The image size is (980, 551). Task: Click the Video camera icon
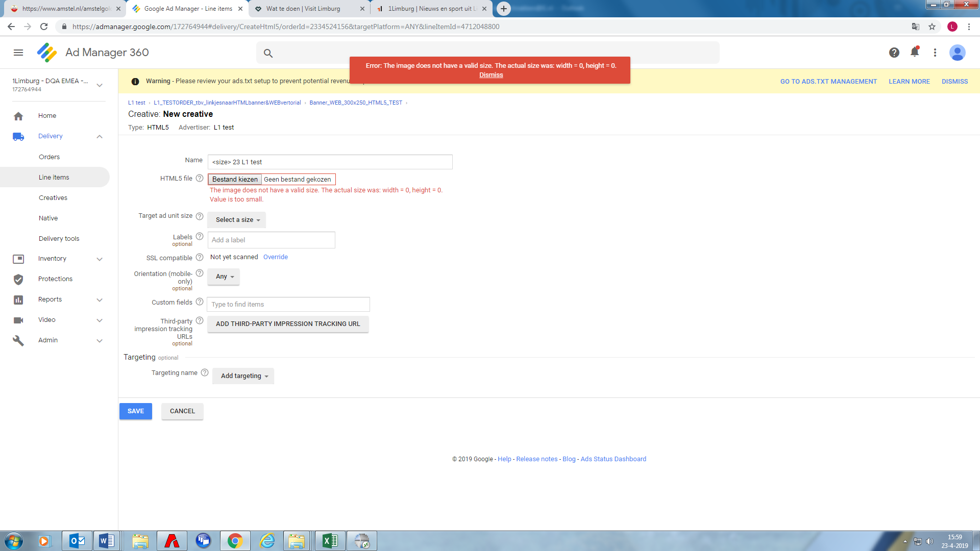(18, 320)
